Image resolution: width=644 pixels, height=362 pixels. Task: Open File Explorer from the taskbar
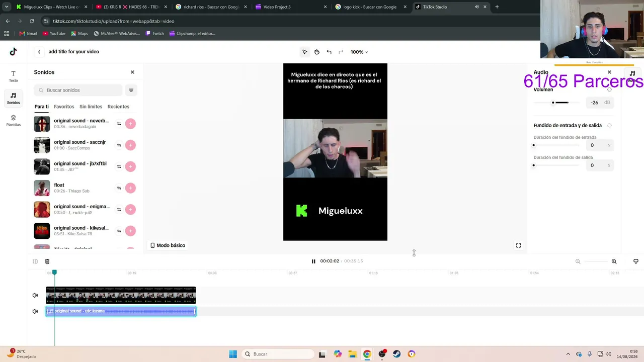[x=352, y=354]
